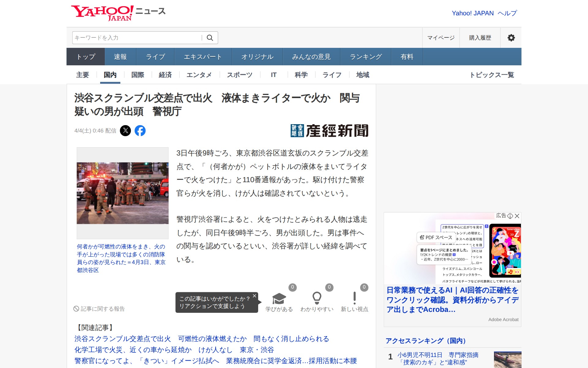Share article on Facebook

140,131
